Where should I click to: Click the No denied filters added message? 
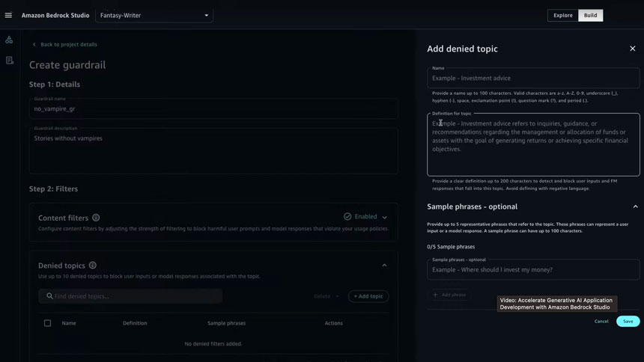[x=213, y=343]
